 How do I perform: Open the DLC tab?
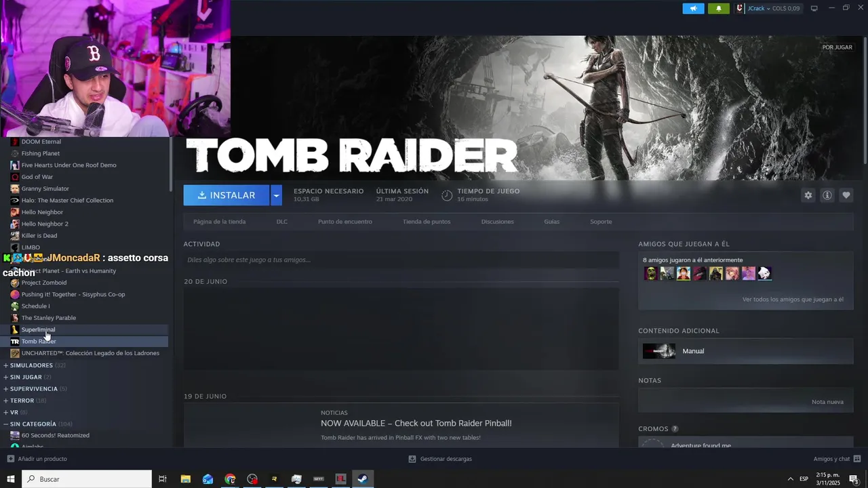[x=281, y=222]
